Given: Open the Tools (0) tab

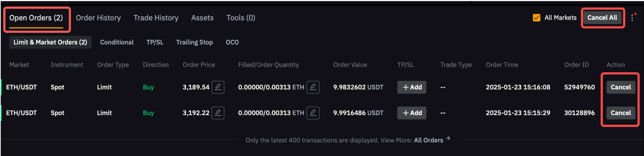Looking at the screenshot, I should click(241, 18).
